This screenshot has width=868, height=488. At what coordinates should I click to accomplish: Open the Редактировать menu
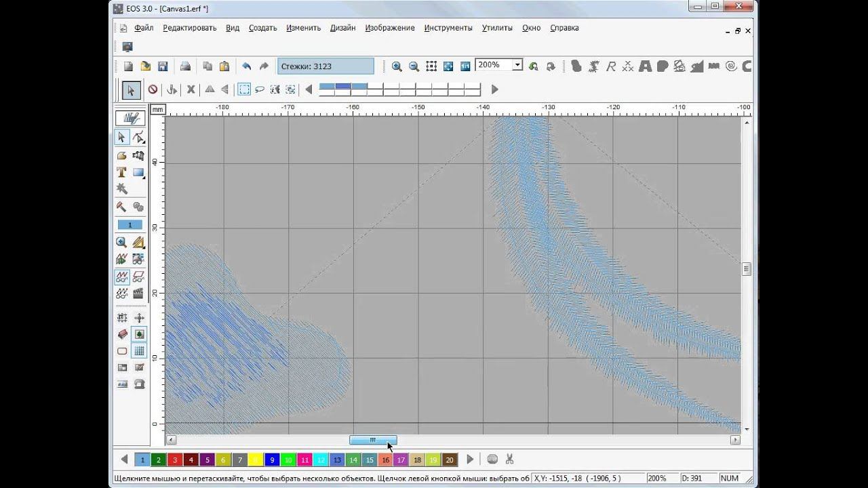(x=190, y=28)
